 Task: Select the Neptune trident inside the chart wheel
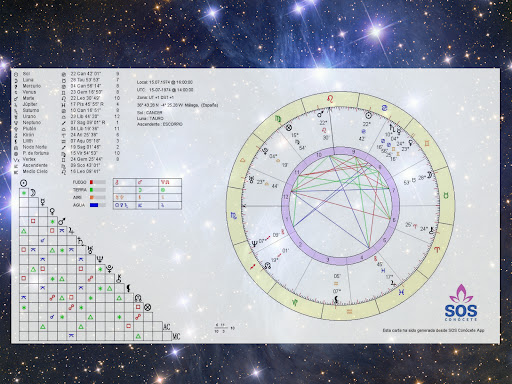[254, 244]
